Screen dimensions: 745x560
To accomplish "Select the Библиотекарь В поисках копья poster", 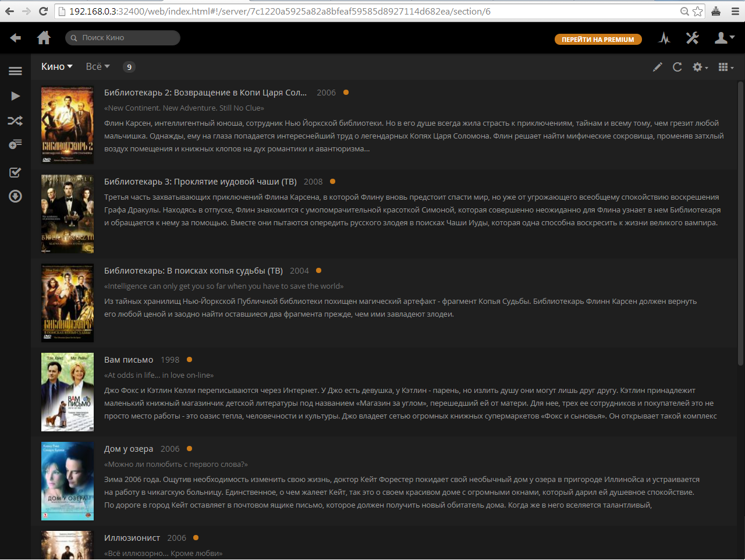I will point(68,303).
